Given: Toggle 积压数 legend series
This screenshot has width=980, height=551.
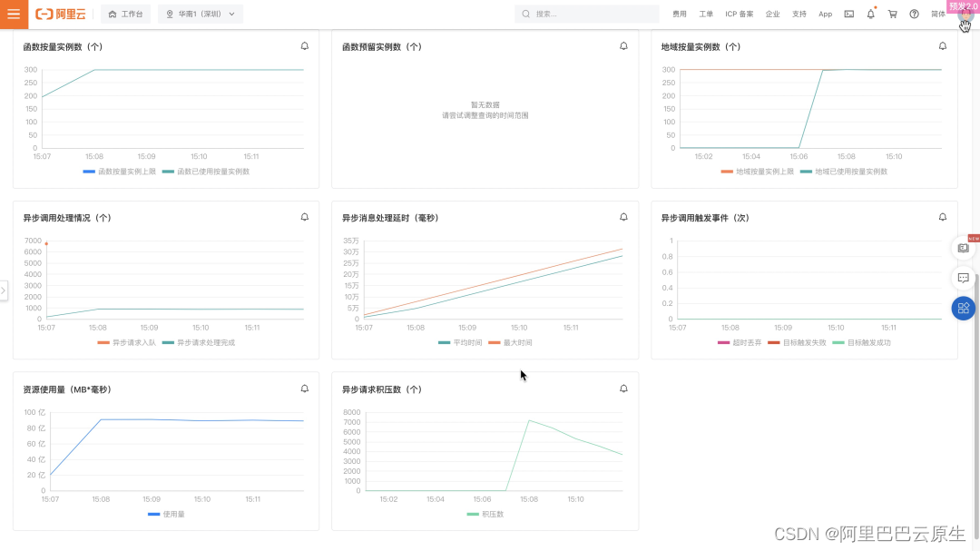Looking at the screenshot, I should (x=485, y=514).
